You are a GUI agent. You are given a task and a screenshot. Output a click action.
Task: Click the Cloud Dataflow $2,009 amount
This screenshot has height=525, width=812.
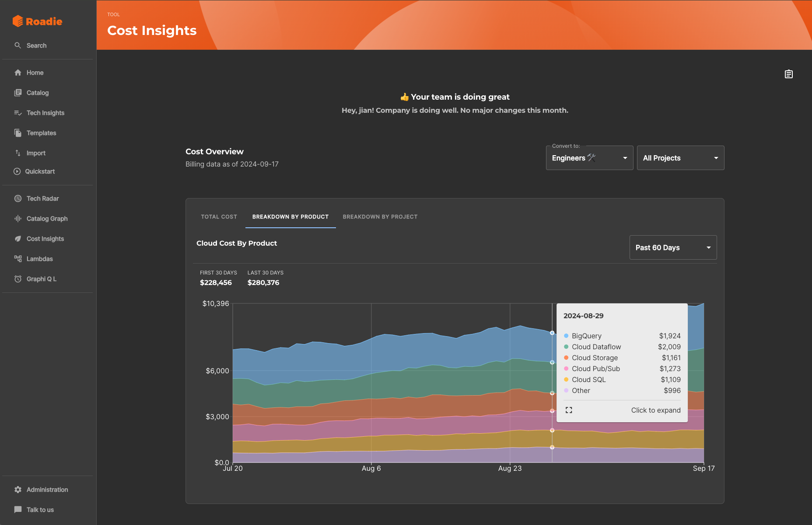tap(669, 347)
